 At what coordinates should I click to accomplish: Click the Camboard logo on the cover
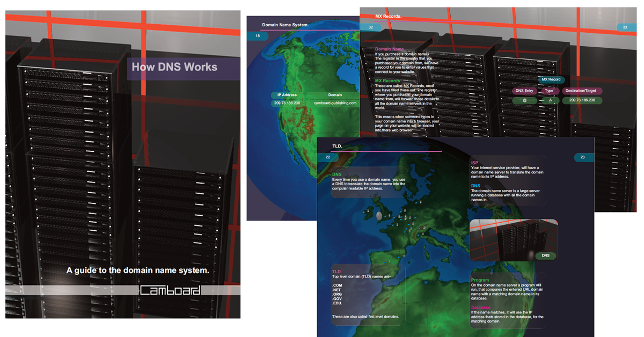click(x=170, y=290)
